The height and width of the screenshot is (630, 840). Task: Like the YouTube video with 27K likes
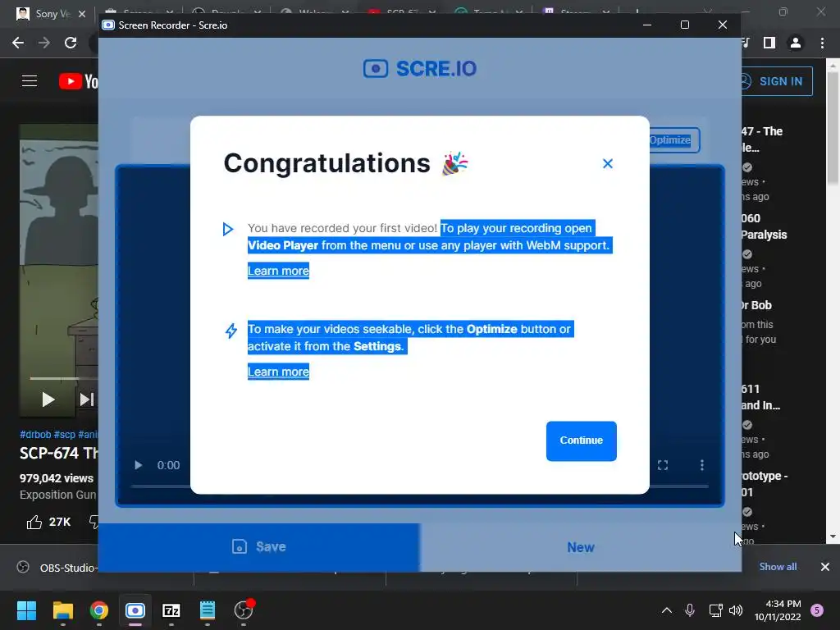pos(48,522)
